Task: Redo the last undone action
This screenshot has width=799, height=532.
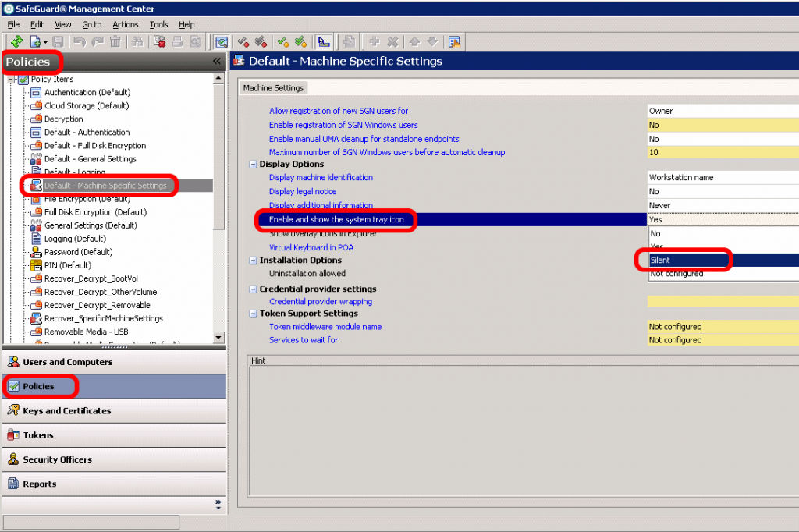Action: (x=98, y=41)
